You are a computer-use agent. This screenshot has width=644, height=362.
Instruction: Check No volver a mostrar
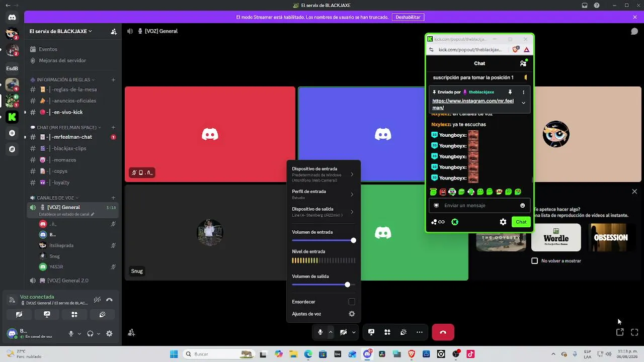tap(535, 261)
